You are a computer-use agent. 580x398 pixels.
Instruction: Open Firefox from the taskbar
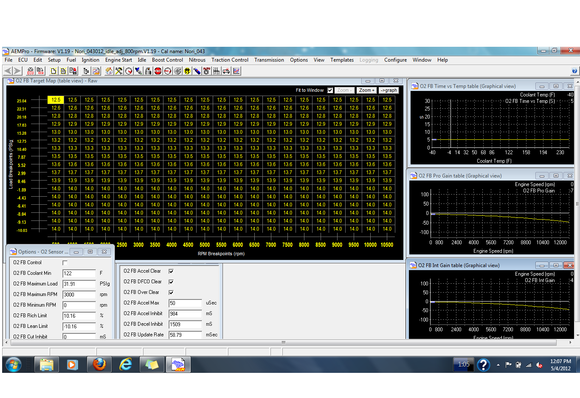pyautogui.click(x=99, y=365)
